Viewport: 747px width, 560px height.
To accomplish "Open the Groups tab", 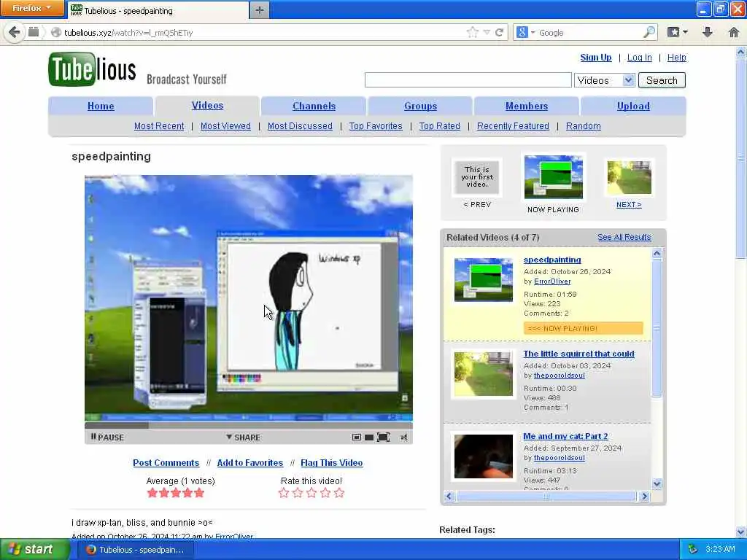I will (420, 106).
